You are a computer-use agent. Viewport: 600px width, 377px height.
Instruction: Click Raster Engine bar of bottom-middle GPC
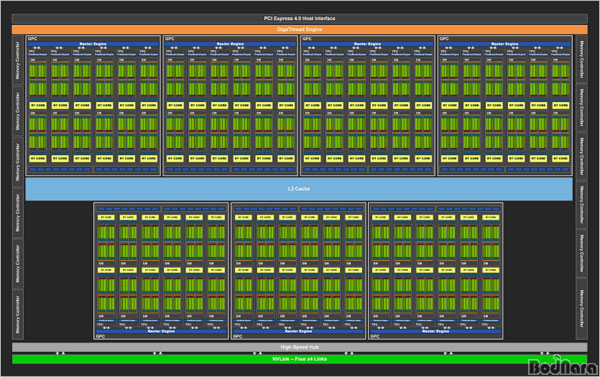coord(298,331)
